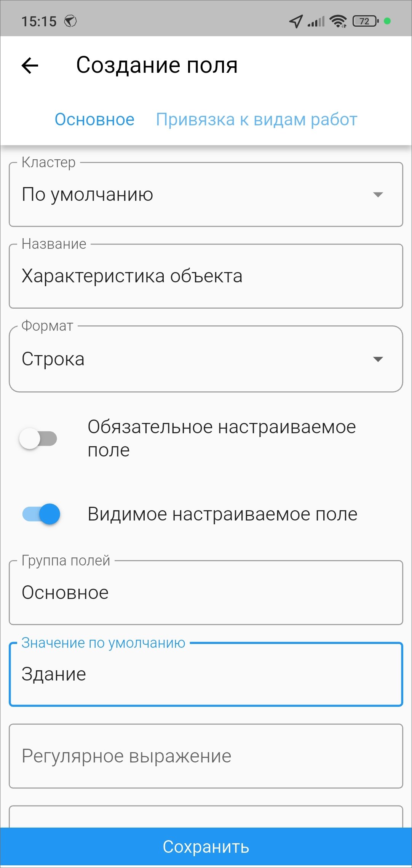Click the Группа полей field
Screen dimensions: 412x868
pyautogui.click(x=206, y=593)
